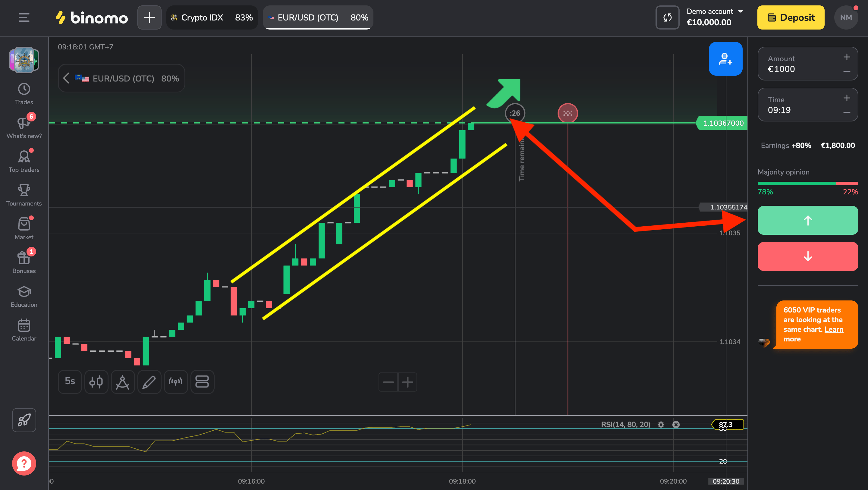Collapse EUR/USD (OTC) asset chevron
This screenshot has width=868, height=490.
click(66, 78)
